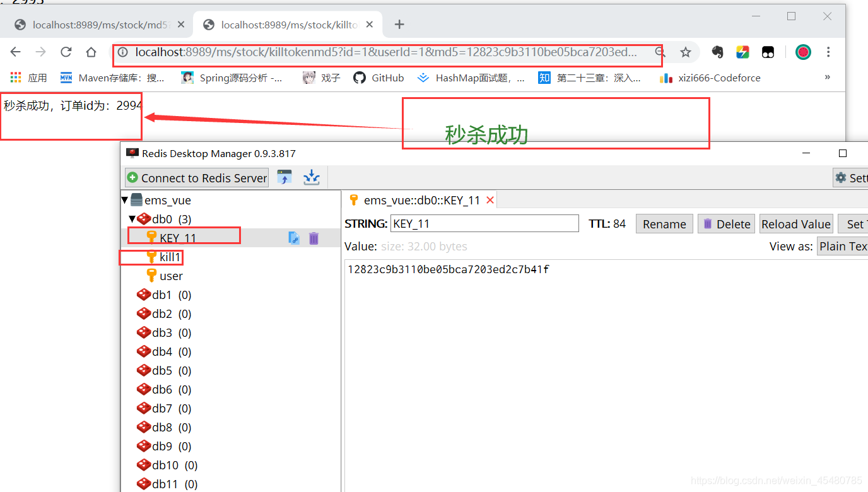Go back in Chrome
Screen dimensions: 868x492
(x=16, y=52)
